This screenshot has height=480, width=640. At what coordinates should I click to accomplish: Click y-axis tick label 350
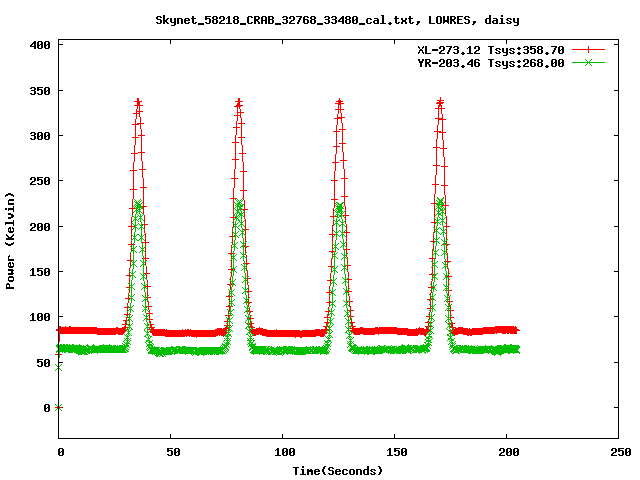pyautogui.click(x=40, y=91)
